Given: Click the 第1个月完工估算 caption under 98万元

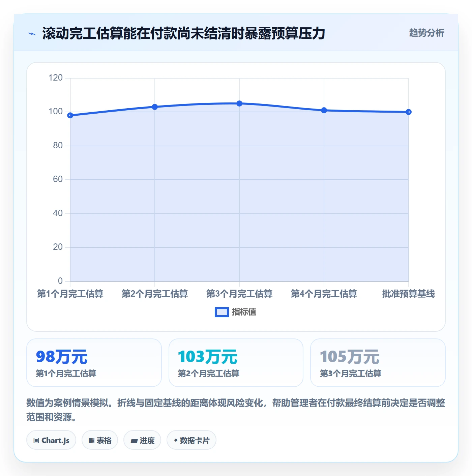Looking at the screenshot, I should [x=66, y=374].
